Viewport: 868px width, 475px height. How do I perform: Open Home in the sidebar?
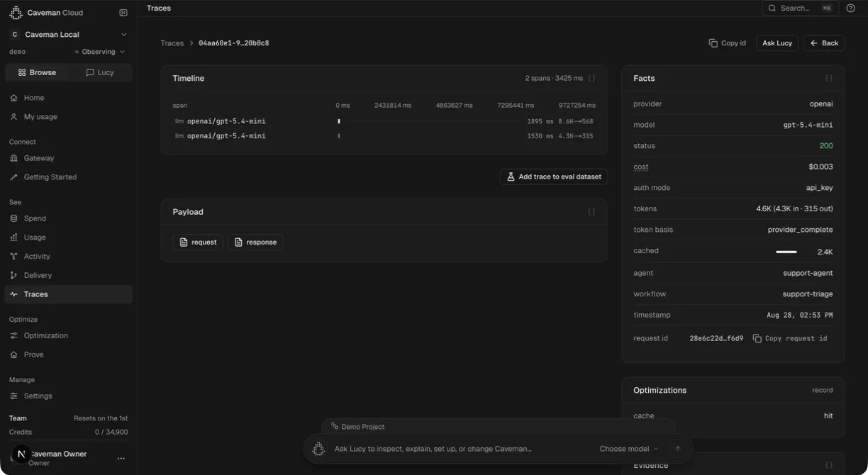click(x=69, y=98)
